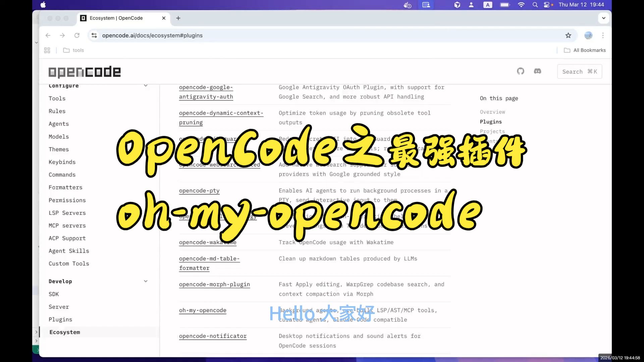Go to MCP servers docs page

[67, 226]
